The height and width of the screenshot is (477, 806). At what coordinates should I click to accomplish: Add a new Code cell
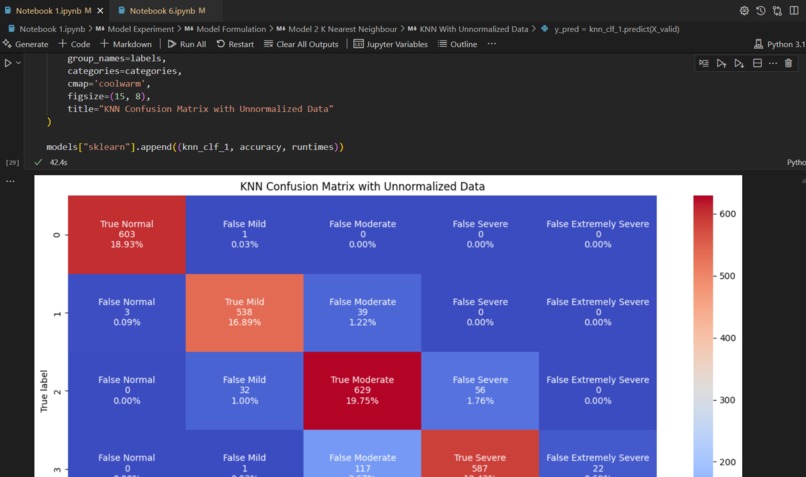pyautogui.click(x=74, y=44)
